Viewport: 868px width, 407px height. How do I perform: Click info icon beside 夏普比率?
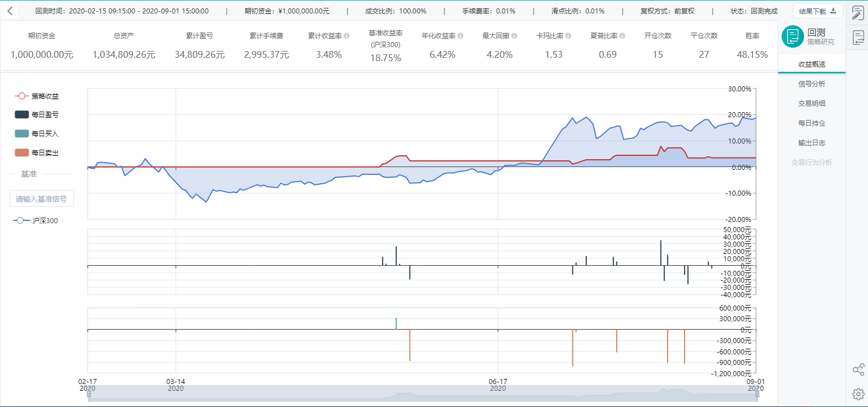tap(622, 36)
